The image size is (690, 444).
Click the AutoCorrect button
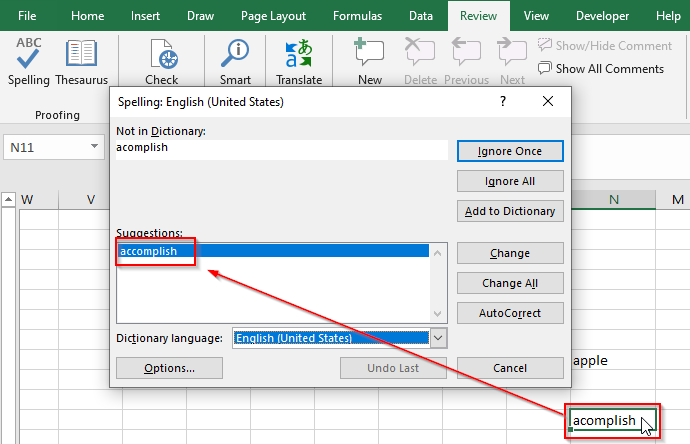click(510, 313)
